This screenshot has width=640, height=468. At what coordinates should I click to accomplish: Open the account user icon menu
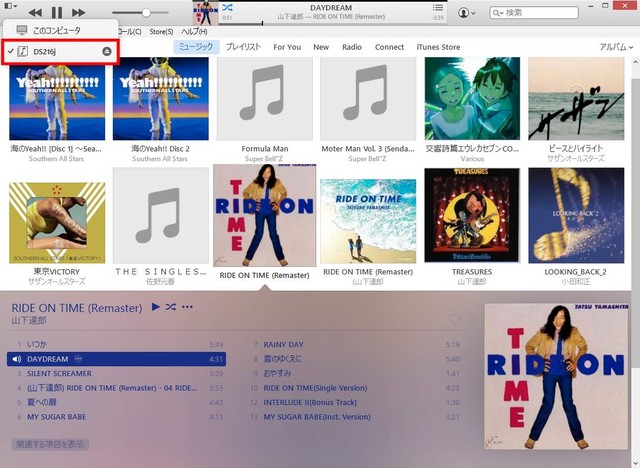click(466, 13)
